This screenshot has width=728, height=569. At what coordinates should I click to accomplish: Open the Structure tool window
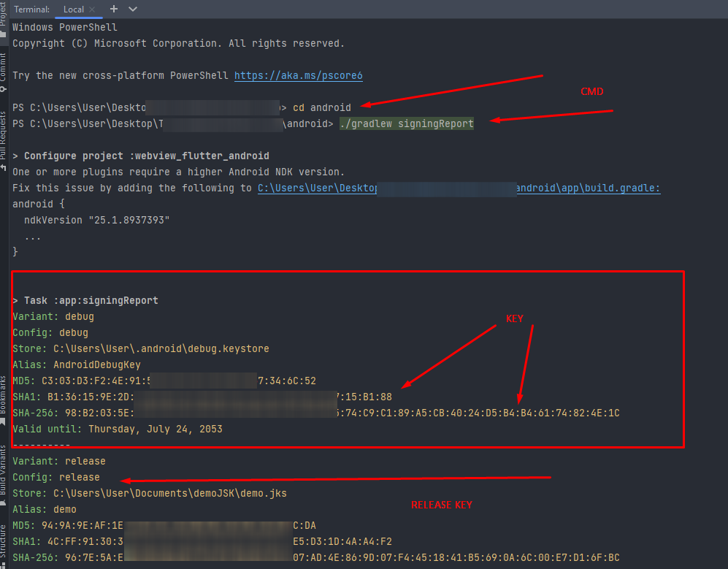click(x=4, y=542)
